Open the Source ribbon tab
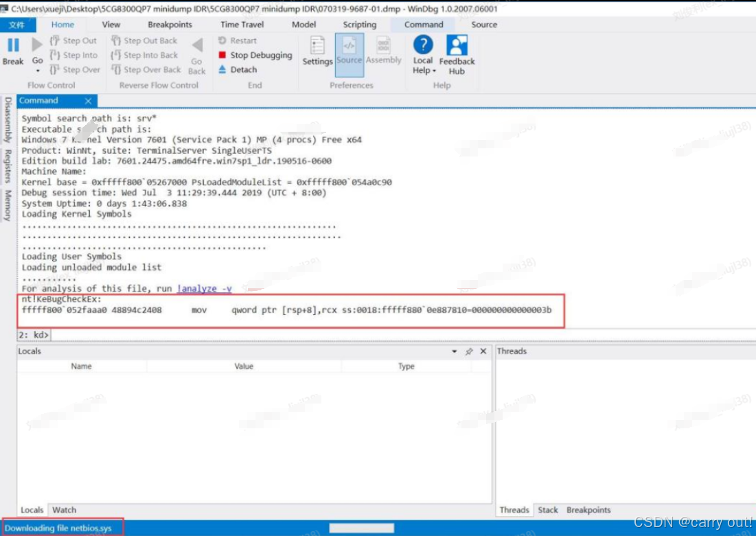The height and width of the screenshot is (536, 756). tap(484, 25)
